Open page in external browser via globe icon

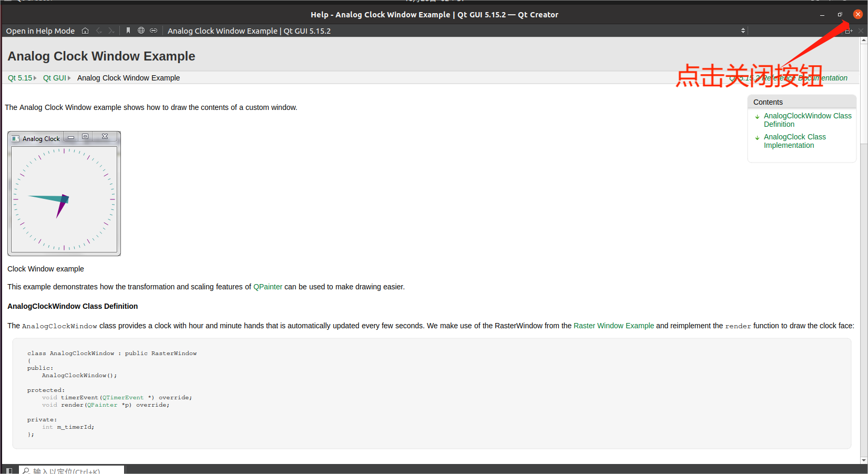point(141,31)
